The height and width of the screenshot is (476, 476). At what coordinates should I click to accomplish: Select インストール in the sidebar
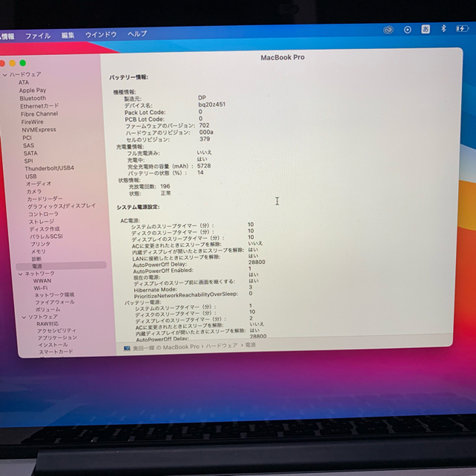point(53,345)
